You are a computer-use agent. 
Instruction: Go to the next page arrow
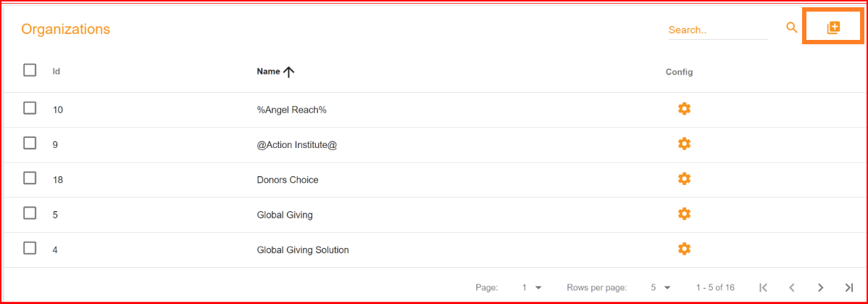click(x=820, y=287)
